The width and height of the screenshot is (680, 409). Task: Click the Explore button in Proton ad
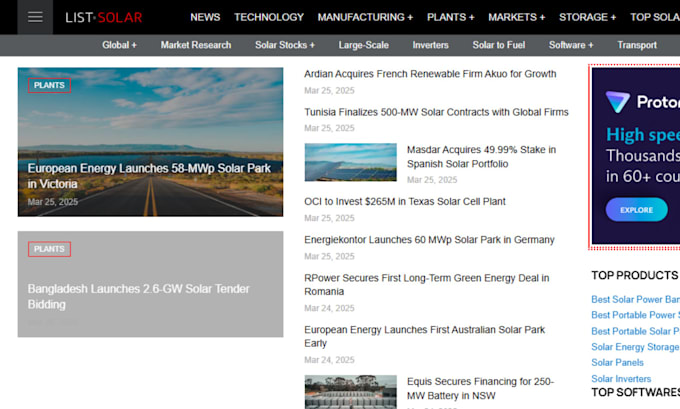tap(637, 209)
